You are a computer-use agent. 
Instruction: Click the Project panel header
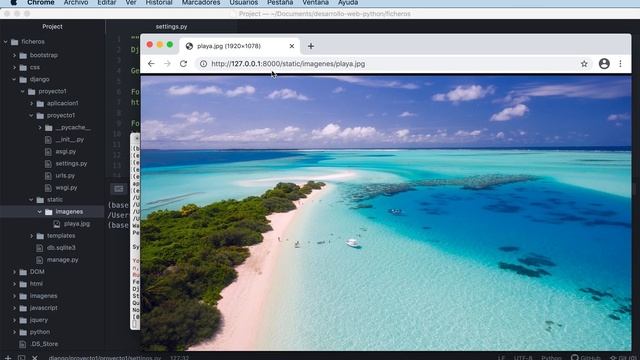(52, 27)
